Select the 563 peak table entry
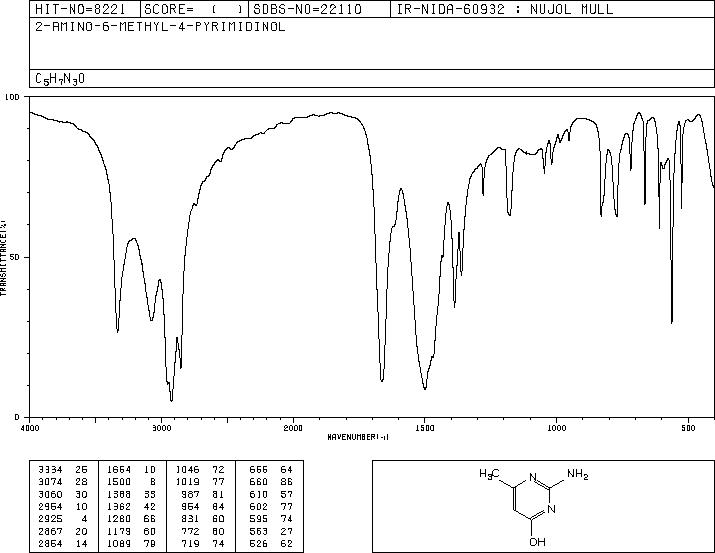Screen dimensions: 715x553 259,531
